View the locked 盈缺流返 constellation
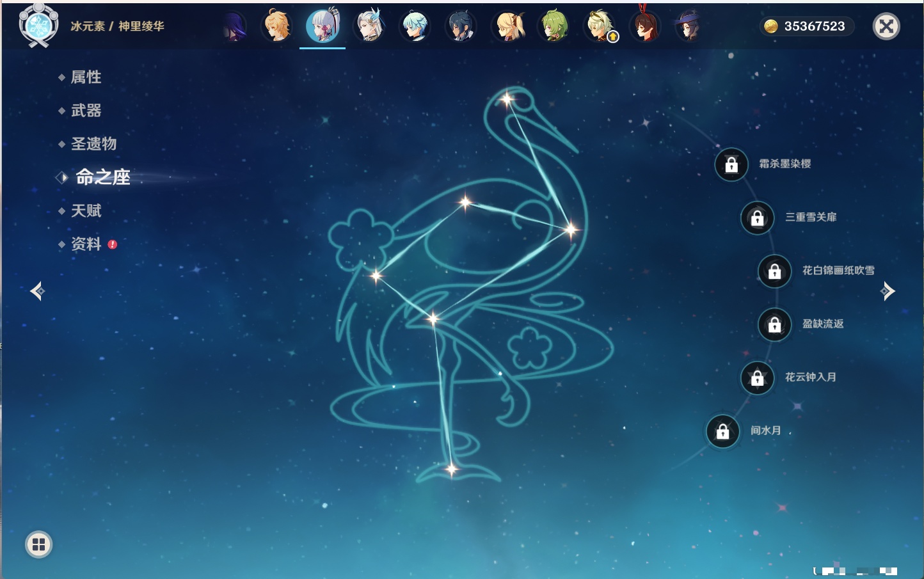 (774, 325)
